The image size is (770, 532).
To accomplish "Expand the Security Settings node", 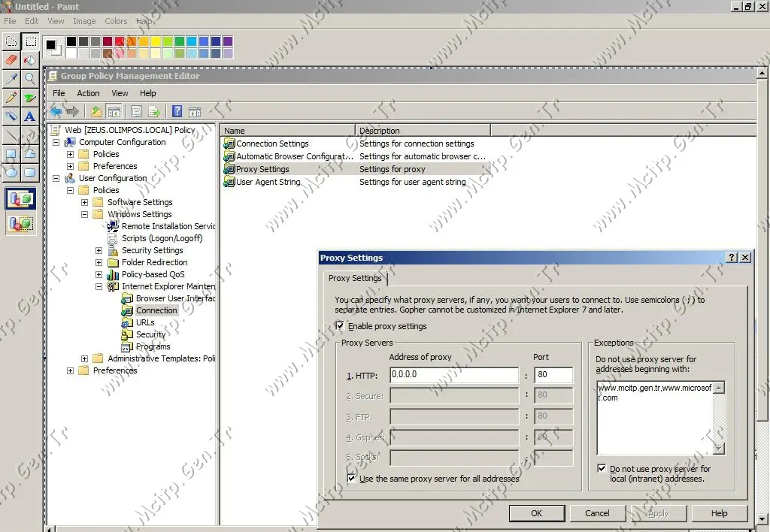I will (x=99, y=250).
